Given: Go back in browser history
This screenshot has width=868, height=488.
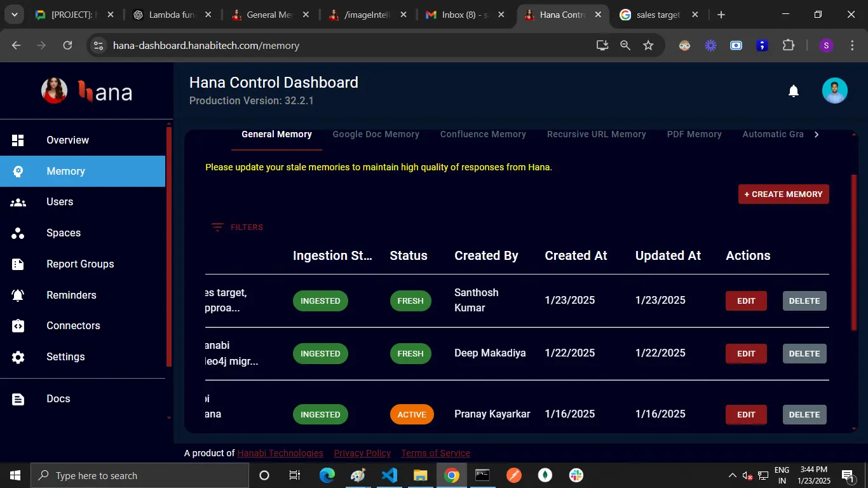Looking at the screenshot, I should 17,45.
